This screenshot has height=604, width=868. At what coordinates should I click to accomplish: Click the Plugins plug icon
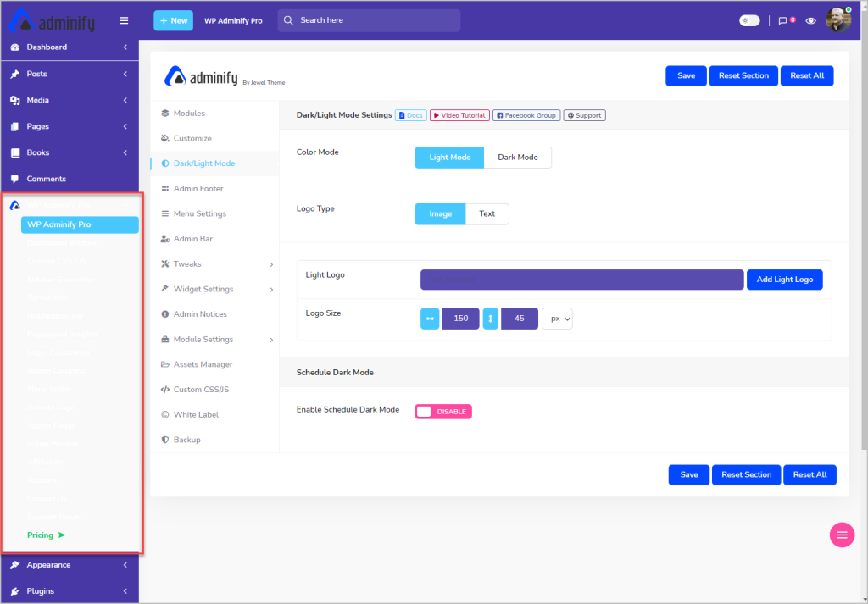15,591
